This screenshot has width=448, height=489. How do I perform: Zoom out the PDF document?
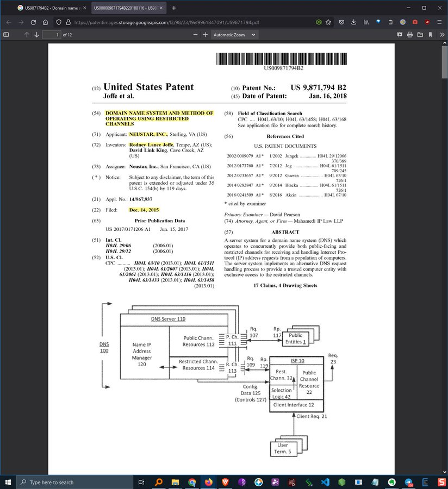[x=195, y=35]
